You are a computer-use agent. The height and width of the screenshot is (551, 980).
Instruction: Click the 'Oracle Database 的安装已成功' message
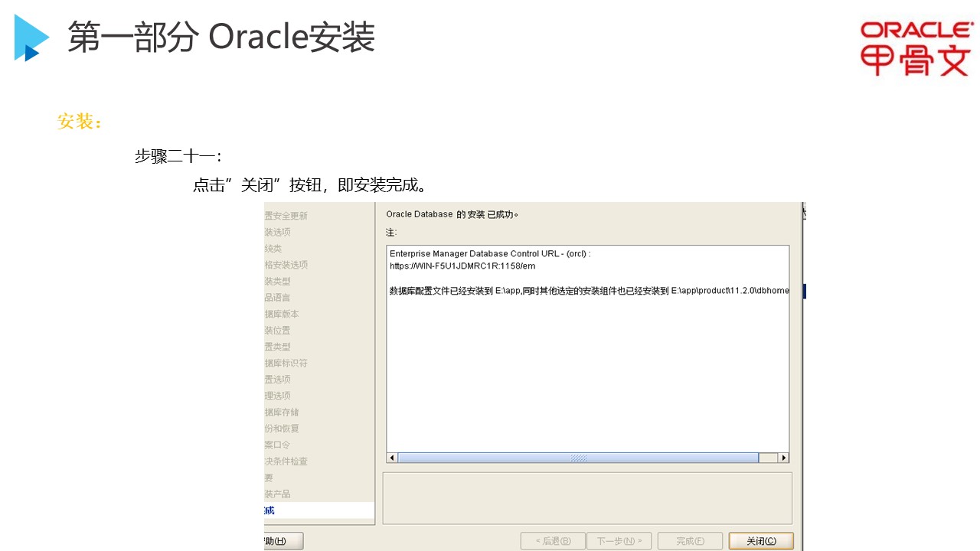coord(452,215)
